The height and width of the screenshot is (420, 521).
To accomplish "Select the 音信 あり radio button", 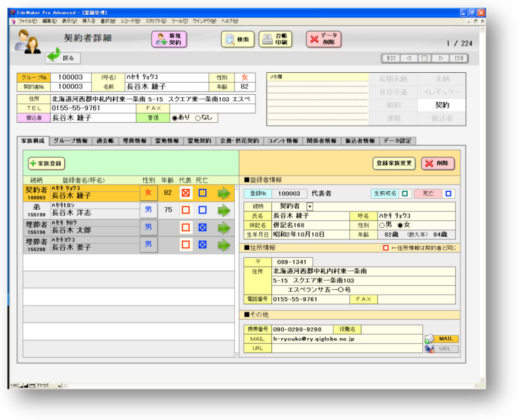I will [174, 118].
